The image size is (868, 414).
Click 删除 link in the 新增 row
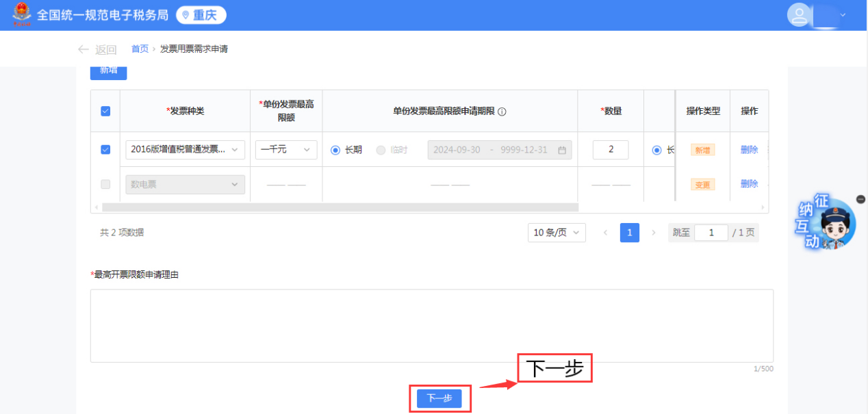[x=749, y=150]
